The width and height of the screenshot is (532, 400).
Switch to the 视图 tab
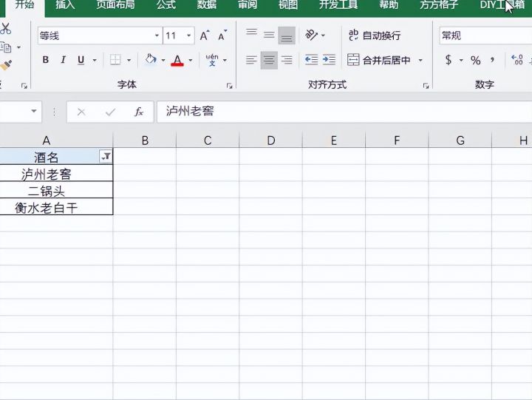pos(287,4)
